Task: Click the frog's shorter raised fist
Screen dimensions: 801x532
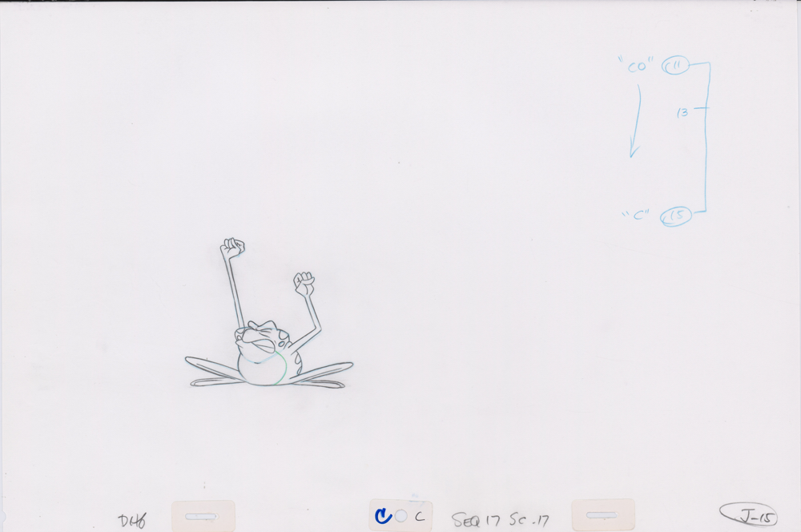Action: (304, 282)
